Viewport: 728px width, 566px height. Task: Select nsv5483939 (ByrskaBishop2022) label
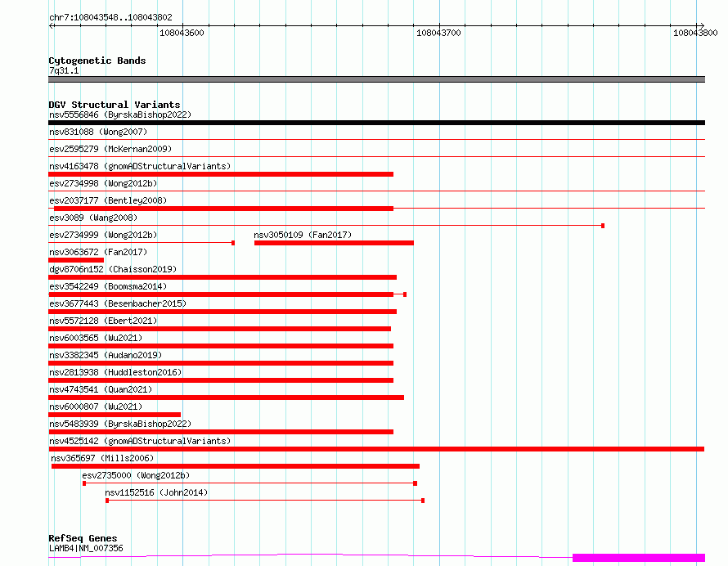tap(120, 424)
